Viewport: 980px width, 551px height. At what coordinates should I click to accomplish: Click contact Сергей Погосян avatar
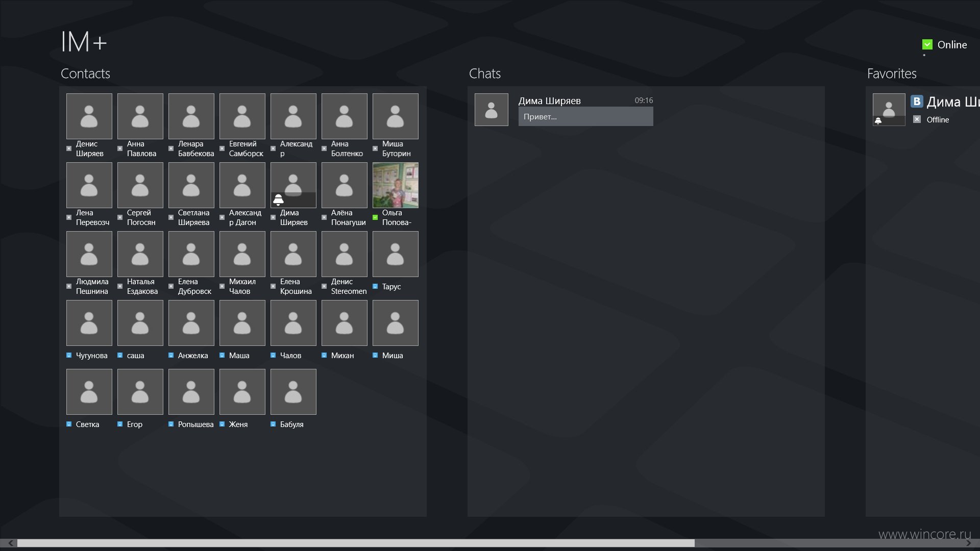point(140,185)
